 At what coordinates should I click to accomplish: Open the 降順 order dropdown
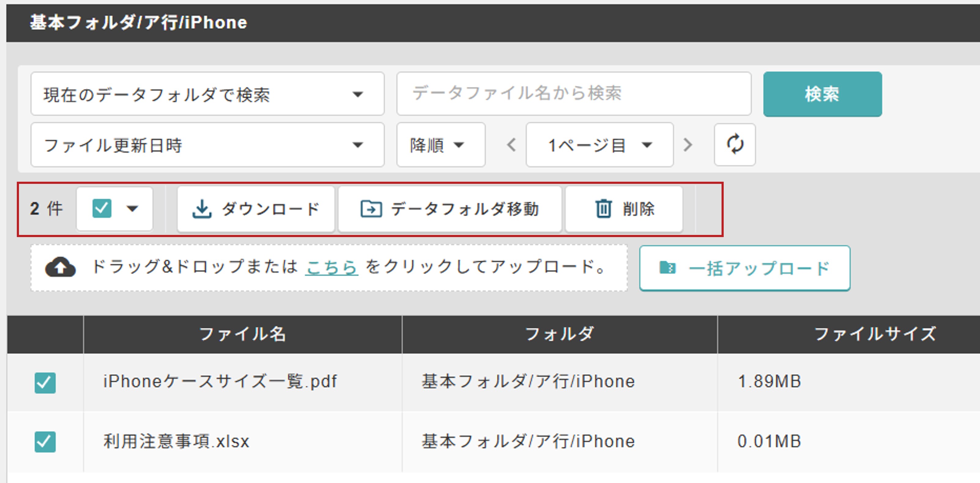[x=441, y=145]
